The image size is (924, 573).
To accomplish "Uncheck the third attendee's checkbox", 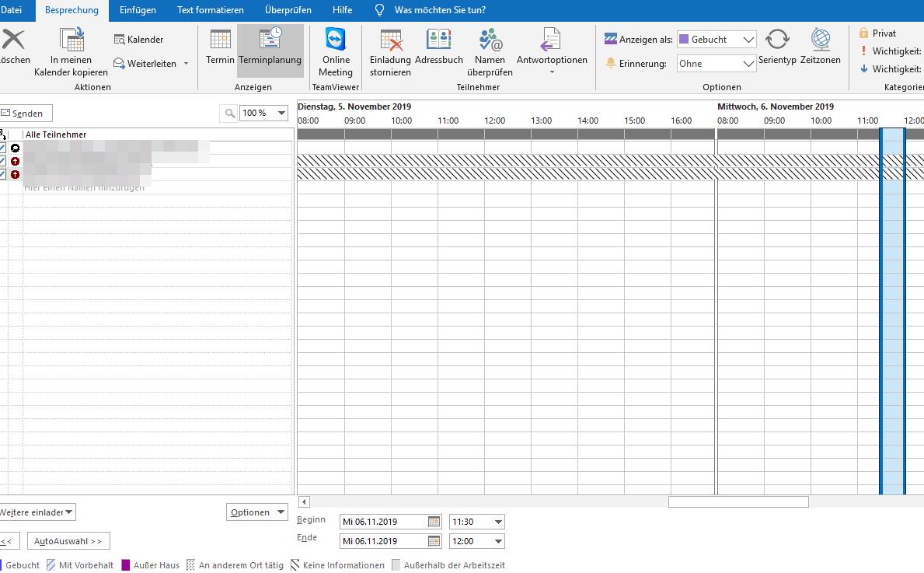I will [x=2, y=174].
